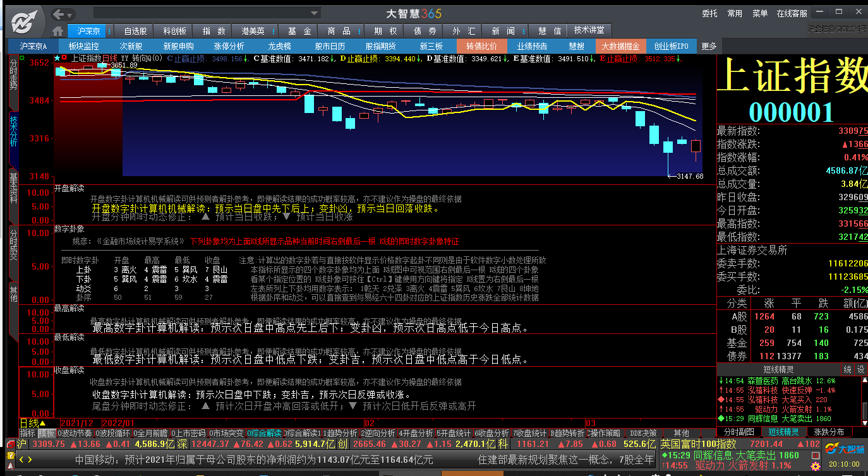Open the 菜单 menu
Image resolution: width=868 pixels, height=476 pixels.
click(x=760, y=13)
